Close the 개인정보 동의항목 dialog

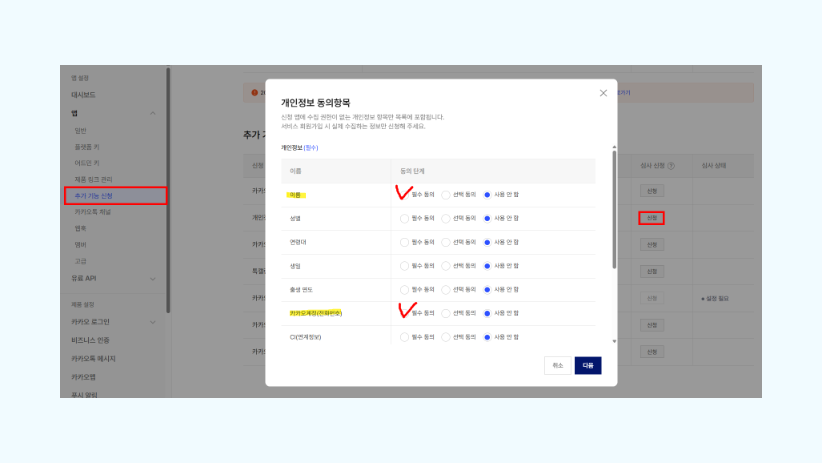(x=603, y=93)
